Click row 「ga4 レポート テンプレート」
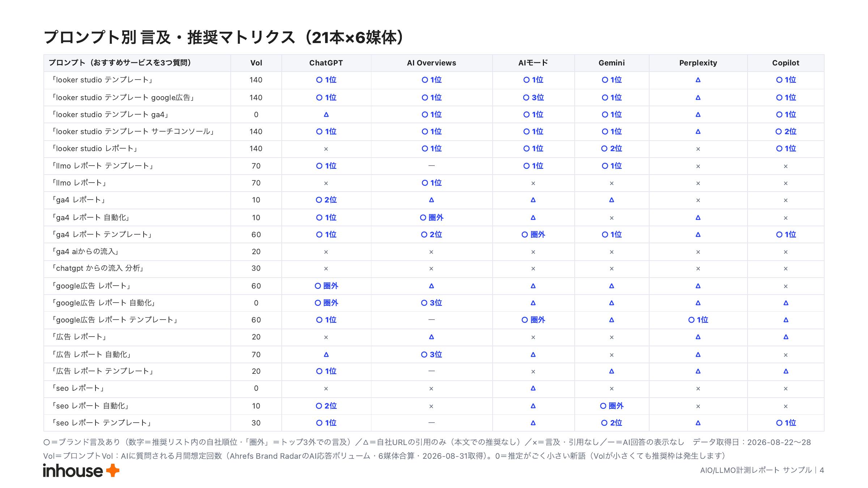 click(x=434, y=235)
